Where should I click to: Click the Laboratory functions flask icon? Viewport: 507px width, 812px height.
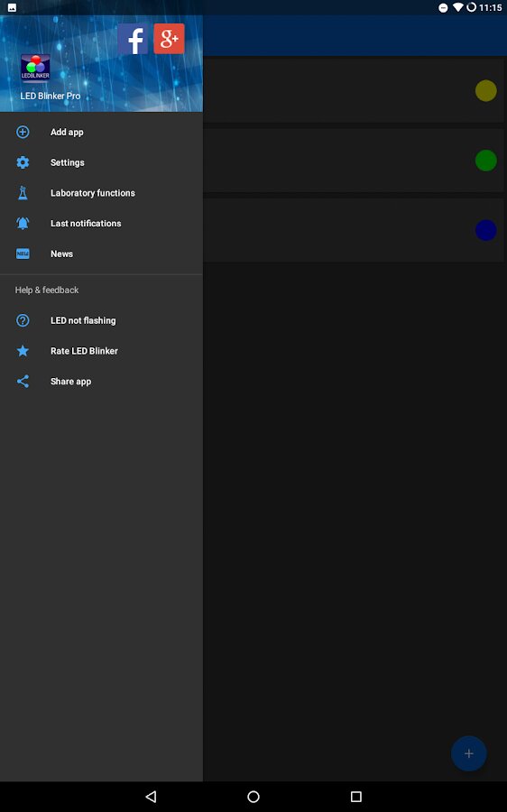coord(23,193)
